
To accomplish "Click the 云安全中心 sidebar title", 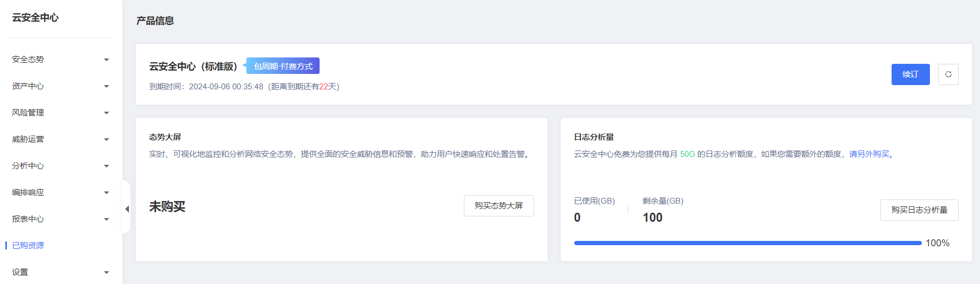I will (35, 18).
